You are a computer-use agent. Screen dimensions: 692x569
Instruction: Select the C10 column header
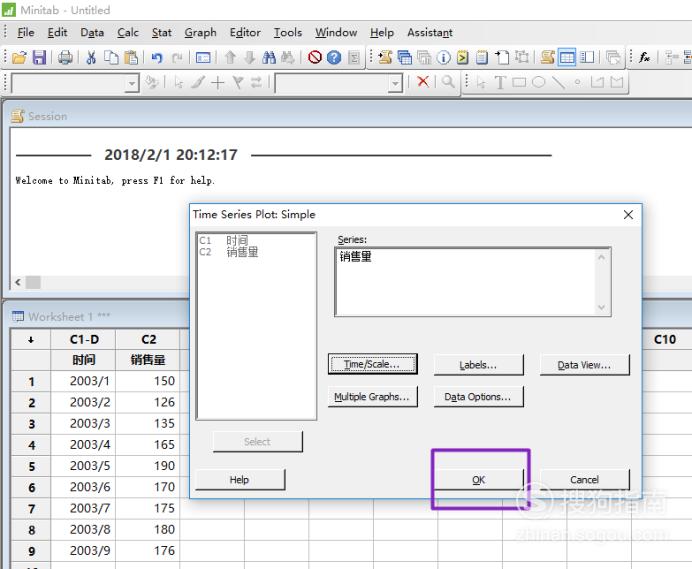click(664, 339)
